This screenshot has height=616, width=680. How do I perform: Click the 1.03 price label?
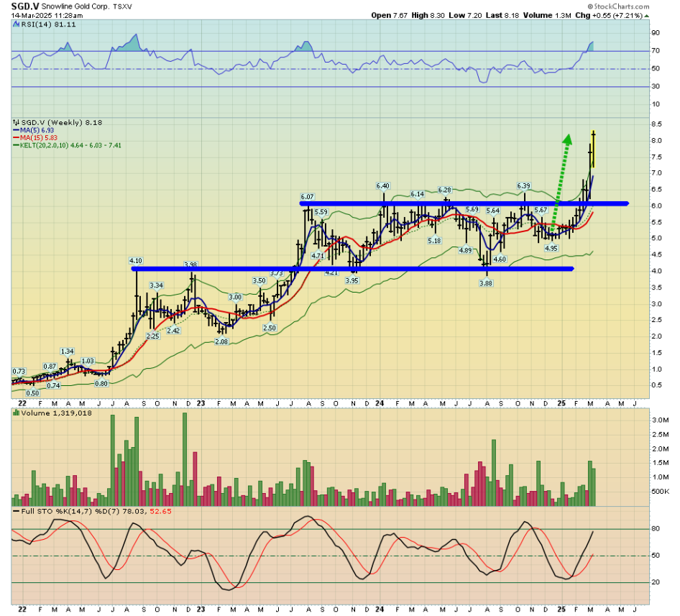pos(88,361)
